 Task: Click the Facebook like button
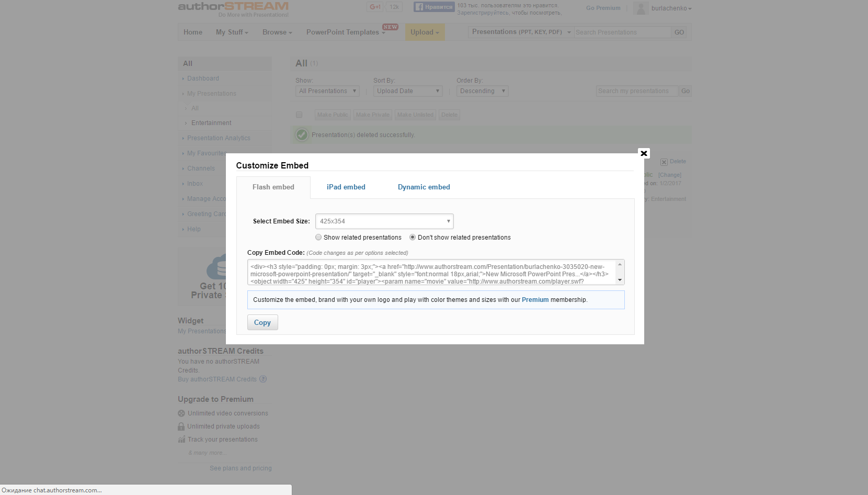(434, 7)
